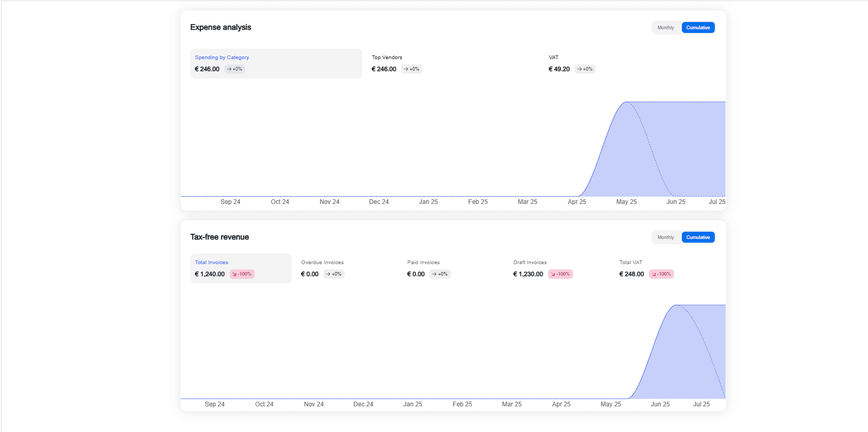This screenshot has width=868, height=432.
Task: Click the Jun 25 peak in revenue chart
Action: pos(676,305)
